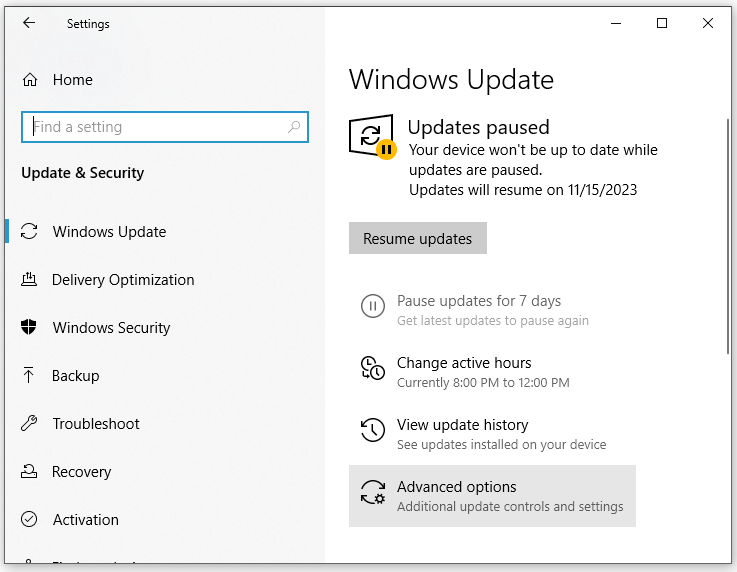Focus the Find a setting search box
The width and height of the screenshot is (737, 572).
point(165,127)
